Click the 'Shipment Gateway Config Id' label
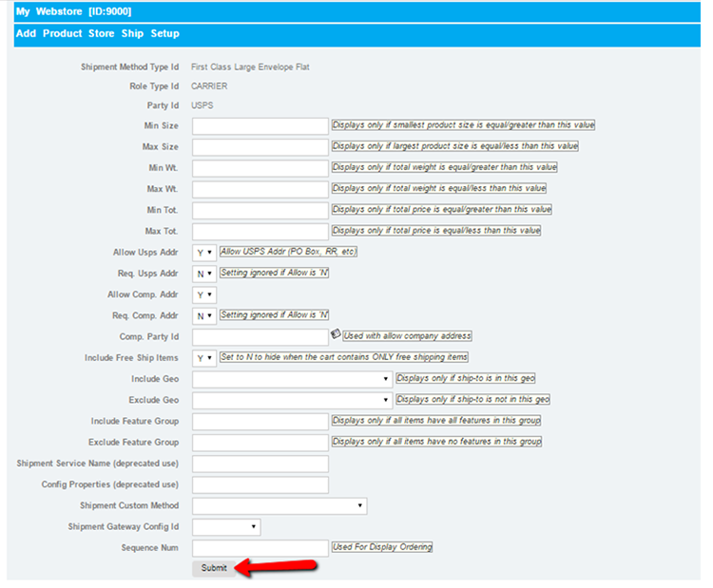 coord(124,526)
